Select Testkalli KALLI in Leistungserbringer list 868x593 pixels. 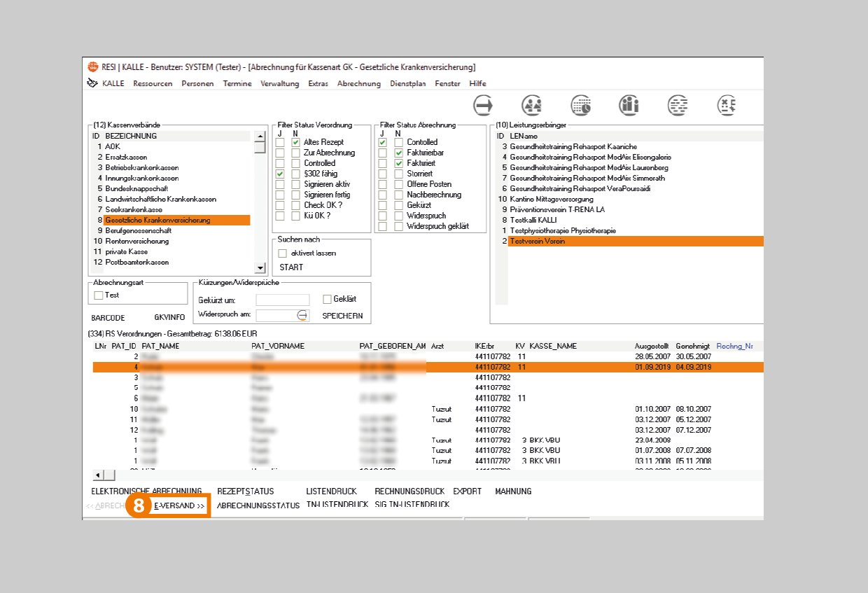[533, 221]
